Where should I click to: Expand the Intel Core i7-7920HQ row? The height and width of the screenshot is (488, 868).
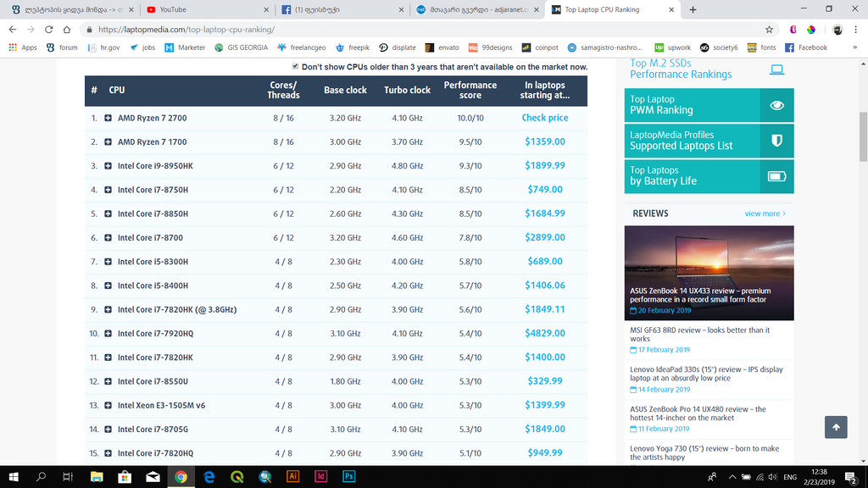coord(108,334)
